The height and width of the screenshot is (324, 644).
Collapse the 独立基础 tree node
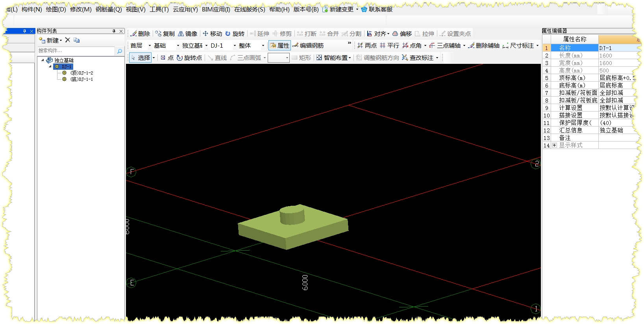click(x=43, y=60)
